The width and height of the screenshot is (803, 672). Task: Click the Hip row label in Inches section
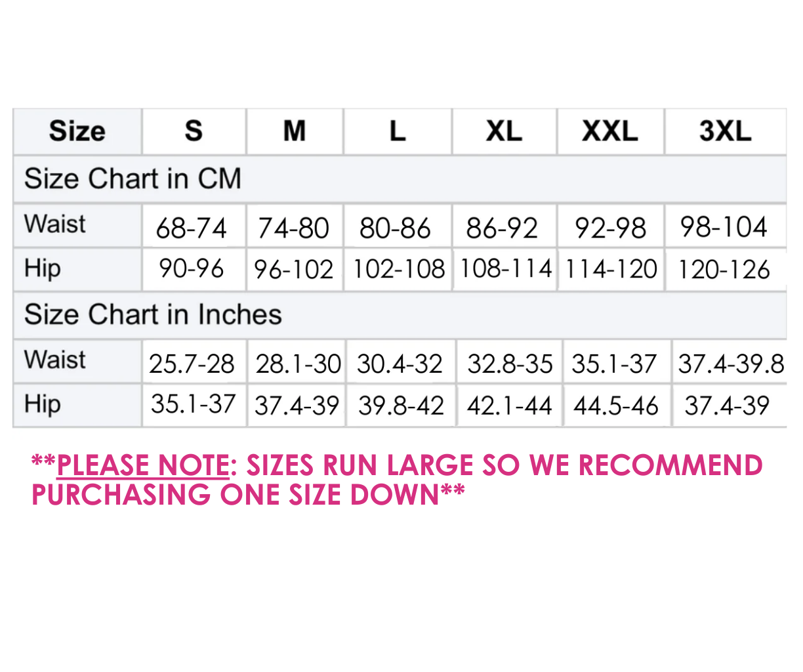pyautogui.click(x=43, y=404)
